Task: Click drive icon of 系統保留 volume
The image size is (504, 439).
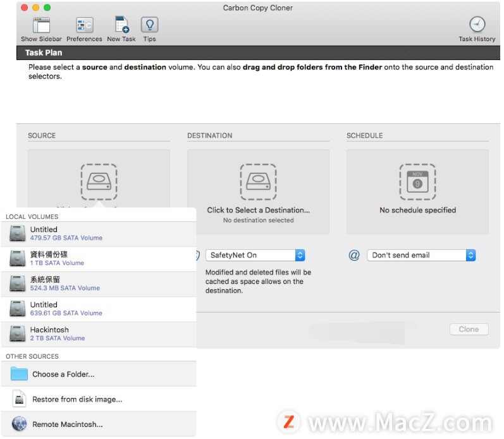Action: pyautogui.click(x=17, y=283)
